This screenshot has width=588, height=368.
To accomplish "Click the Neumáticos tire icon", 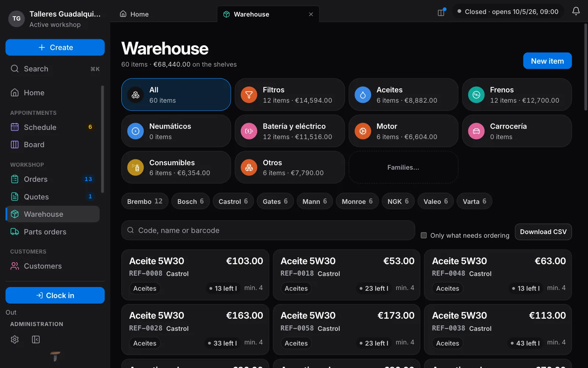I will click(x=136, y=131).
